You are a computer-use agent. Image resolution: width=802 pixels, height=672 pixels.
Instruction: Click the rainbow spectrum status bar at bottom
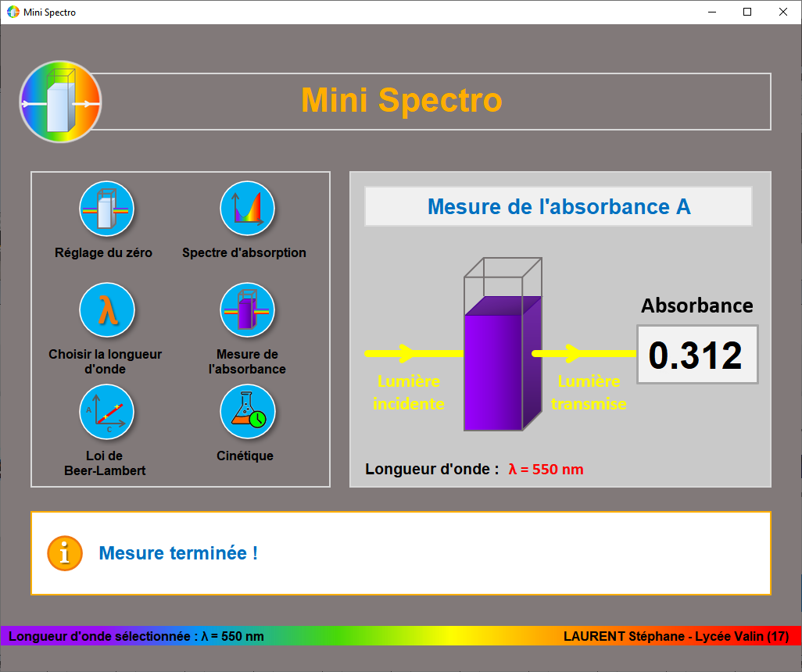click(x=401, y=635)
